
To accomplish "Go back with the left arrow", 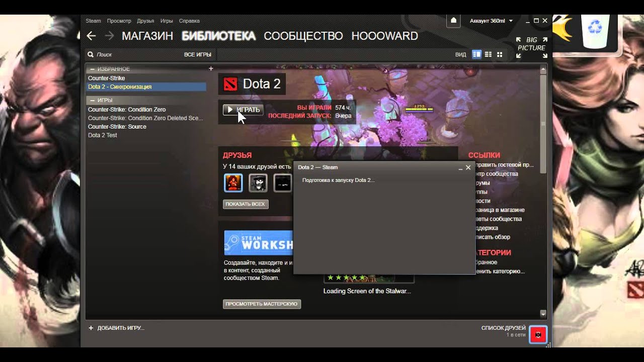I will pos(91,36).
